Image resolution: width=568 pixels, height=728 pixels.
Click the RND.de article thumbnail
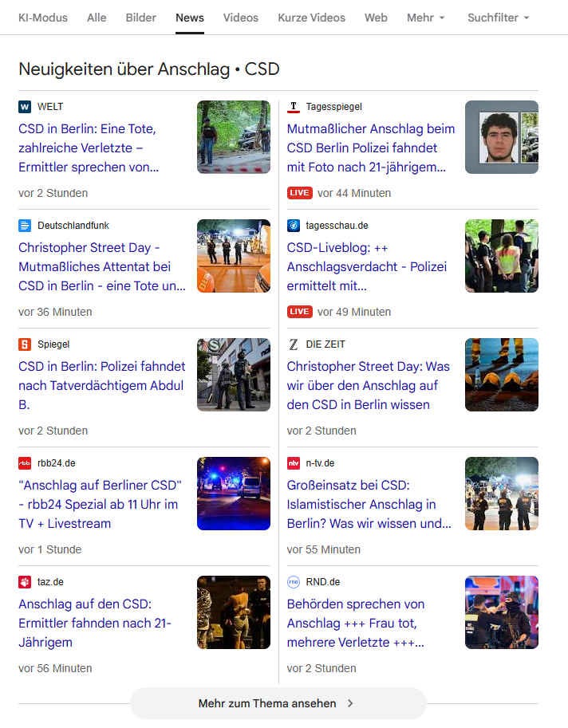[x=502, y=612]
